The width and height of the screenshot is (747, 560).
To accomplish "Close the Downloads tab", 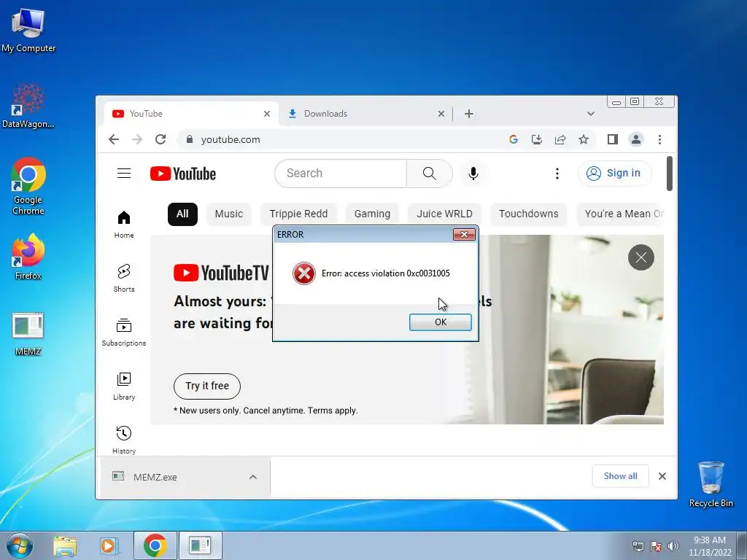I will (x=441, y=114).
